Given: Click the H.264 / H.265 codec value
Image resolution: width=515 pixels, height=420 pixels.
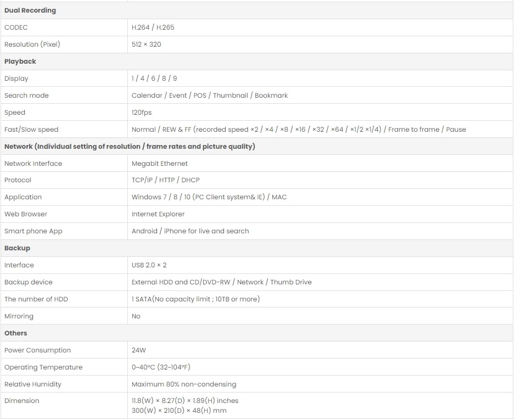Looking at the screenshot, I should click(x=153, y=27).
